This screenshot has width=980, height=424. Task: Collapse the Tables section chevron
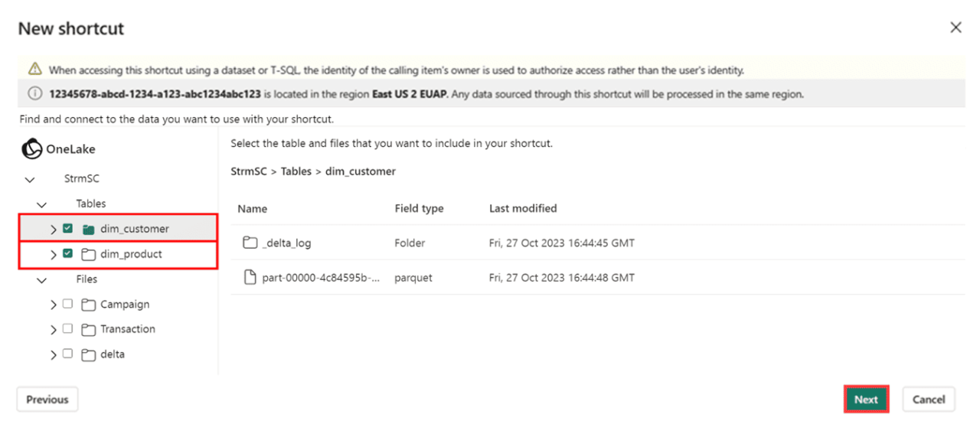42,204
